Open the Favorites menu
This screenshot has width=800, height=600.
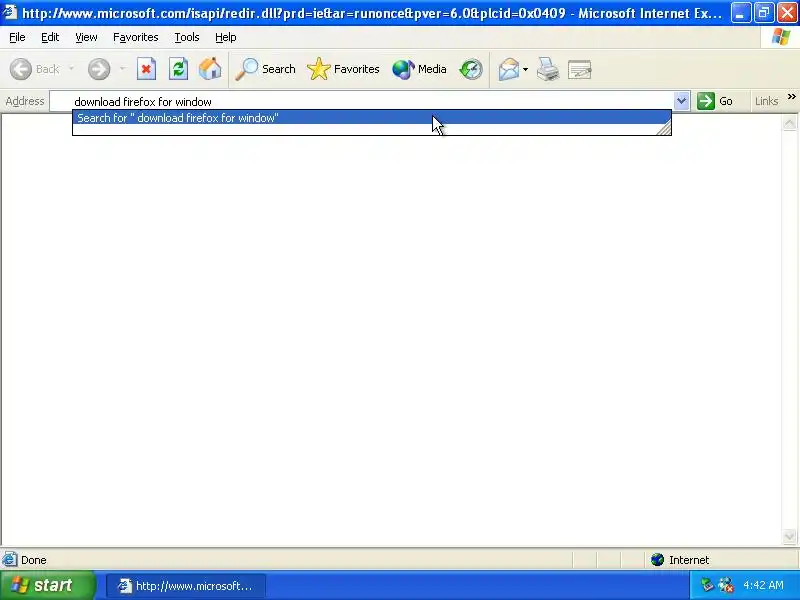click(136, 37)
